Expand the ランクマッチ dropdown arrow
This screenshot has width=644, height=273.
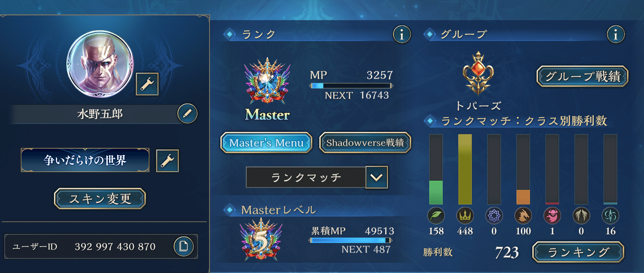click(377, 177)
